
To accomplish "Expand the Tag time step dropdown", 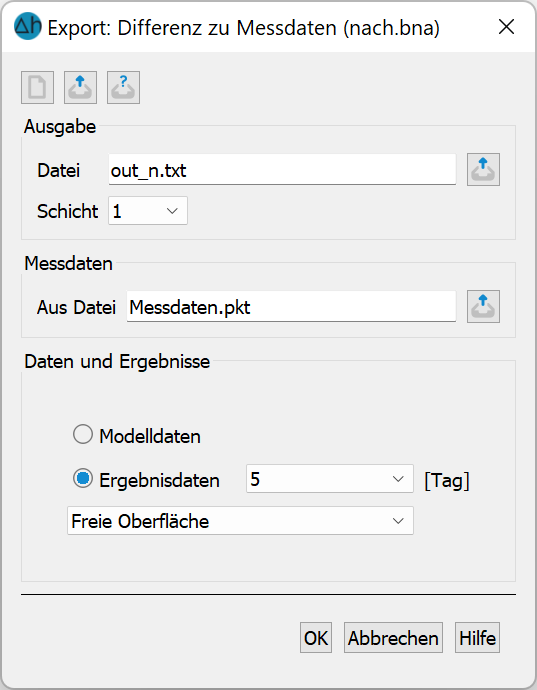I will 330,478.
